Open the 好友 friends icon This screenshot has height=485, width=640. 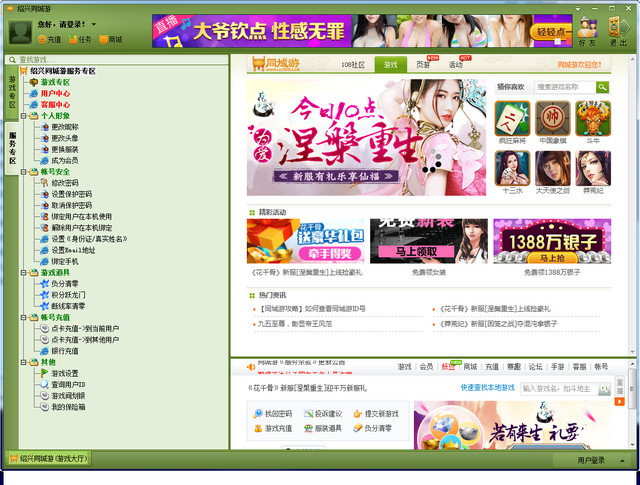(x=588, y=32)
